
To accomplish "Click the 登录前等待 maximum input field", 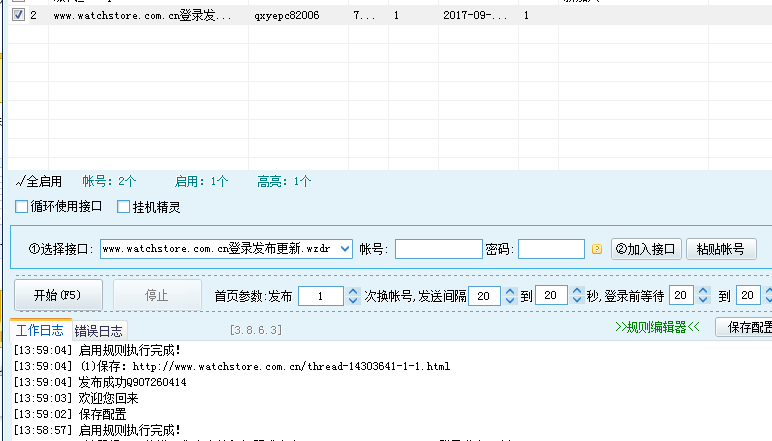I will pyautogui.click(x=748, y=295).
